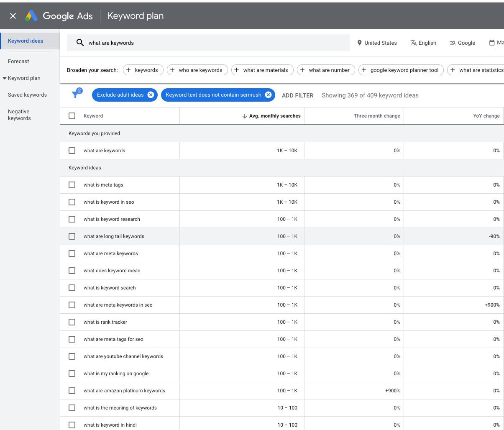Open Saved keywords in the sidebar
Viewport: 504px width, 430px height.
click(x=27, y=95)
